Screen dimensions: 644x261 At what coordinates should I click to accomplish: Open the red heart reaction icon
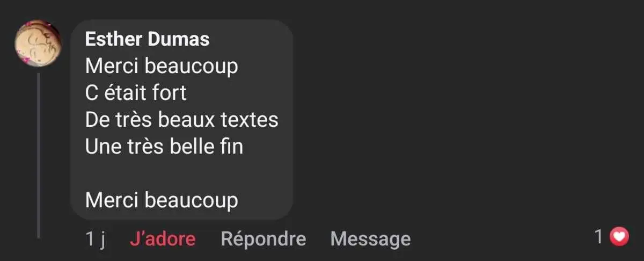click(620, 236)
